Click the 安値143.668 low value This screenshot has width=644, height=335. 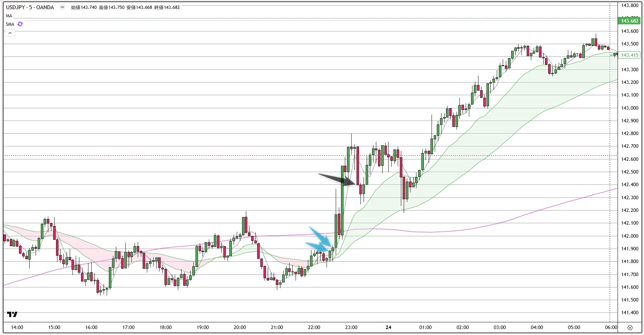click(x=140, y=7)
